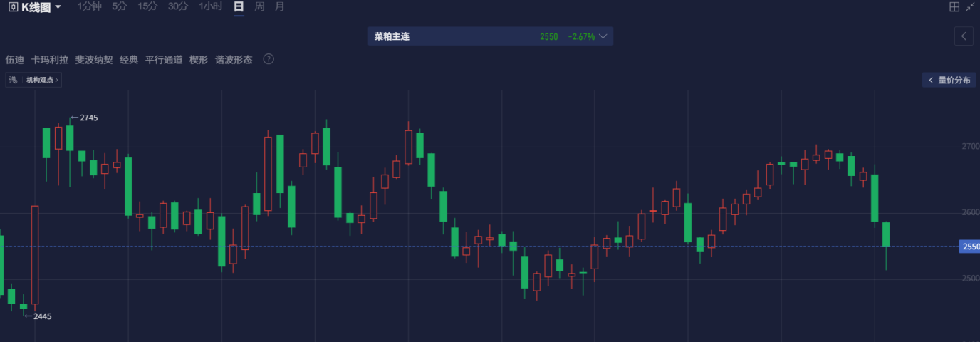Click the 2550 current price axis label
980x342 pixels.
click(x=970, y=247)
